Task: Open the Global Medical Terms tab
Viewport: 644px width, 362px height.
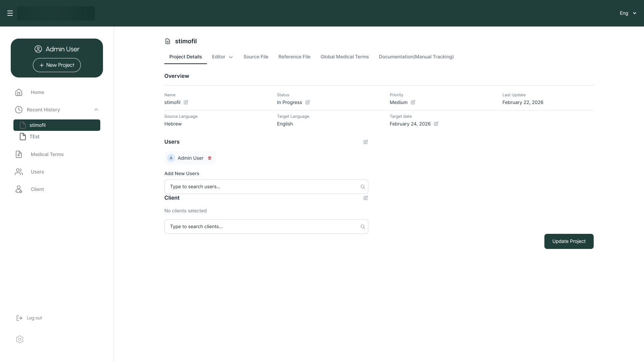Action: (344, 57)
